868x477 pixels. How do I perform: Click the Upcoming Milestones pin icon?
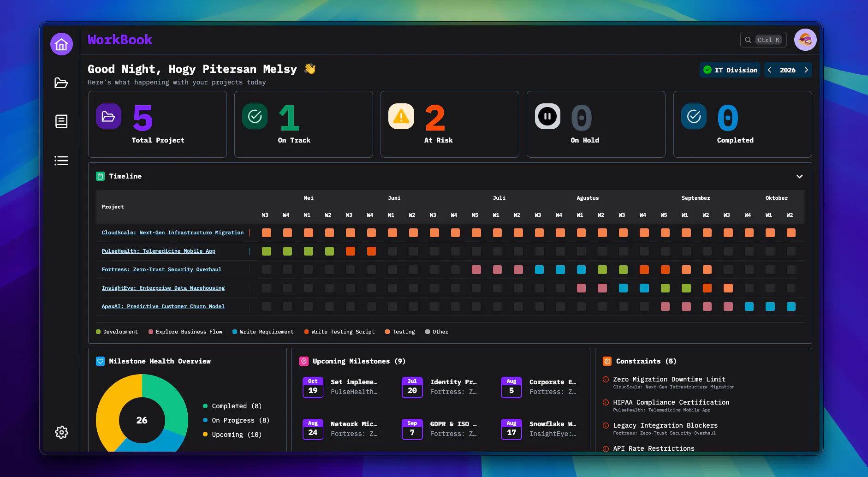[304, 361]
